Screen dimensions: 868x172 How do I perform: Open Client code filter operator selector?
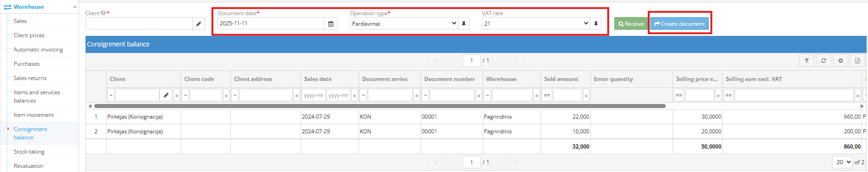click(x=185, y=95)
